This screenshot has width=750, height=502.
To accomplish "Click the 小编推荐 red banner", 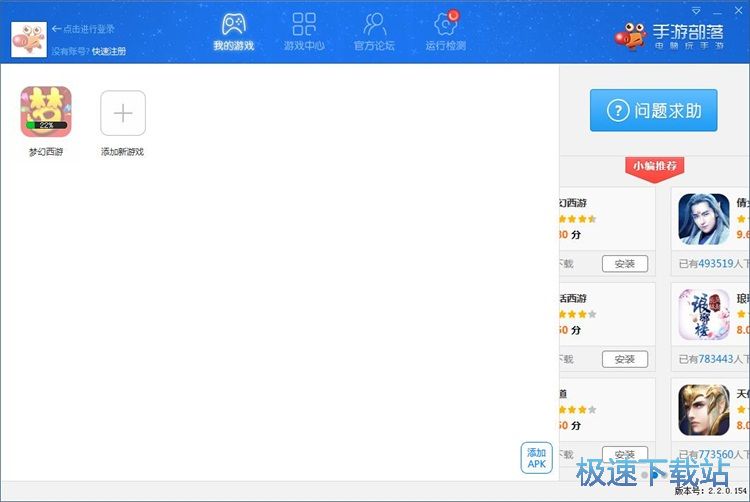I will coord(655,166).
